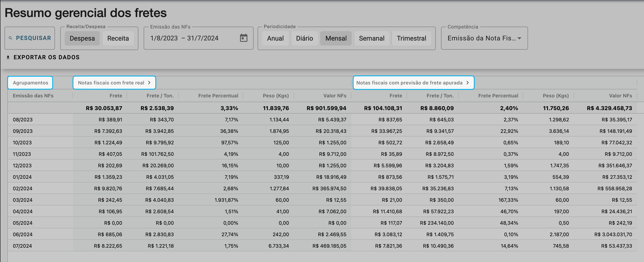Click the 08/2023 row label
Image resolution: width=644 pixels, height=262 pixels.
(x=23, y=120)
